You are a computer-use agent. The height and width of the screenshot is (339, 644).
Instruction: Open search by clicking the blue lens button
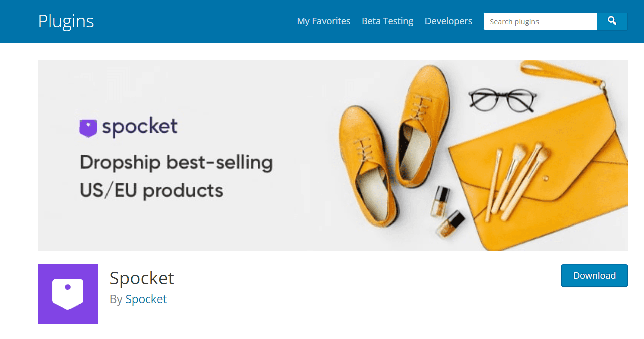click(612, 21)
